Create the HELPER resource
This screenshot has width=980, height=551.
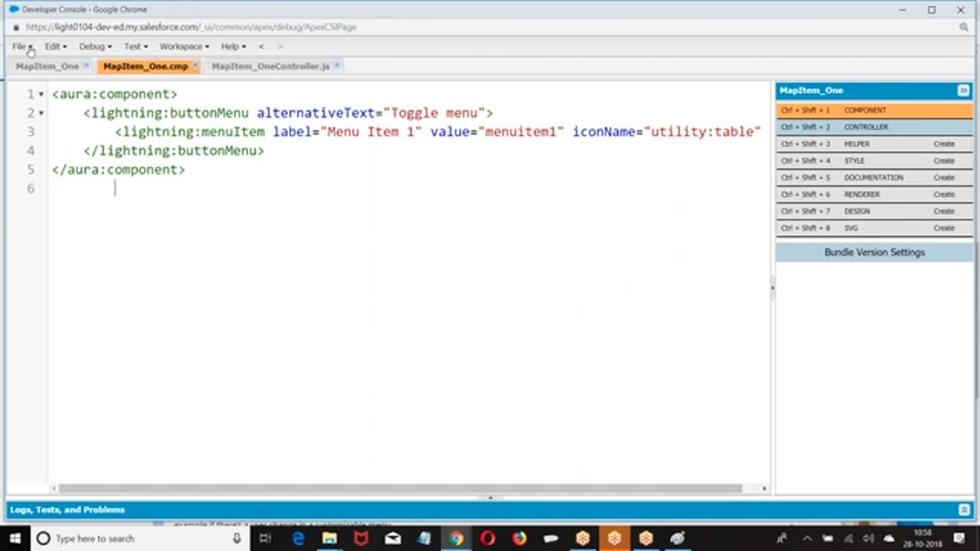point(944,144)
